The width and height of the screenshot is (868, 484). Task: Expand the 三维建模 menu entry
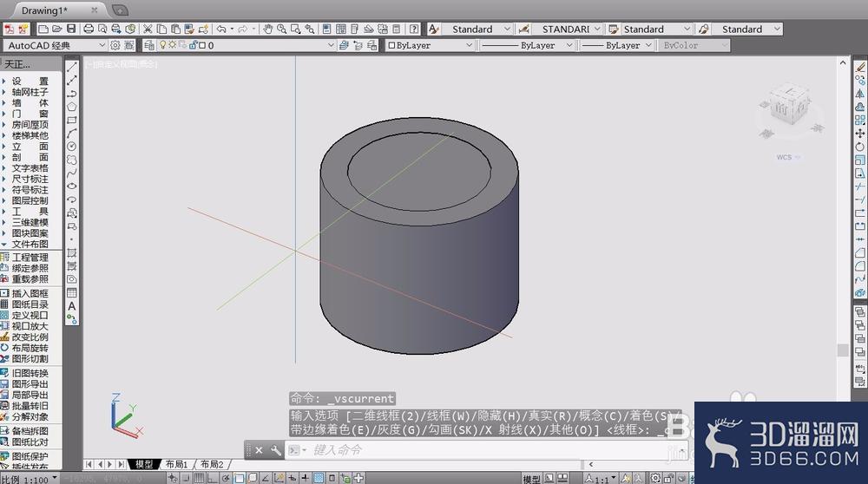(x=30, y=222)
